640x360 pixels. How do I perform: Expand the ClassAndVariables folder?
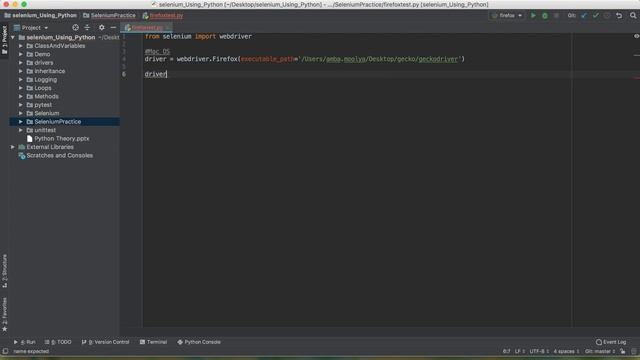tap(21, 46)
